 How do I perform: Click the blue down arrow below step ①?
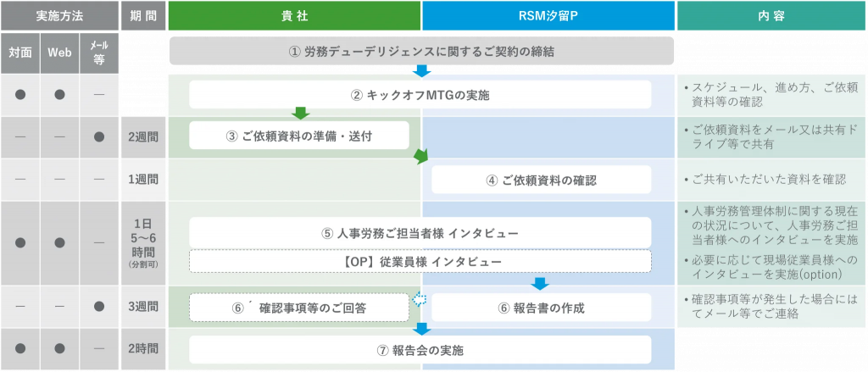pos(422,71)
